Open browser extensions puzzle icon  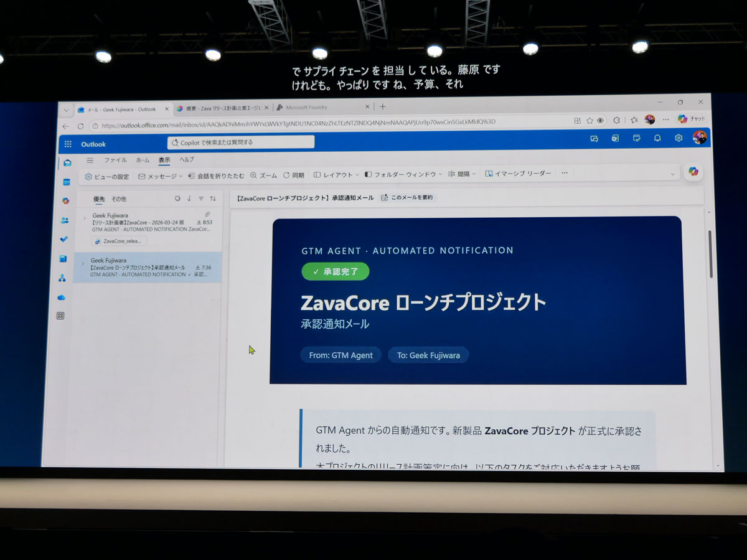pyautogui.click(x=616, y=120)
